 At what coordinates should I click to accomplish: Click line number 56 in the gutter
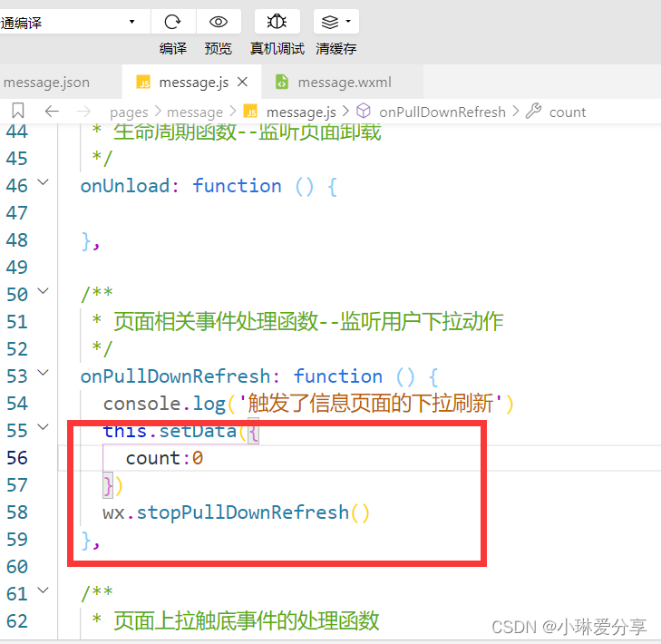click(17, 458)
